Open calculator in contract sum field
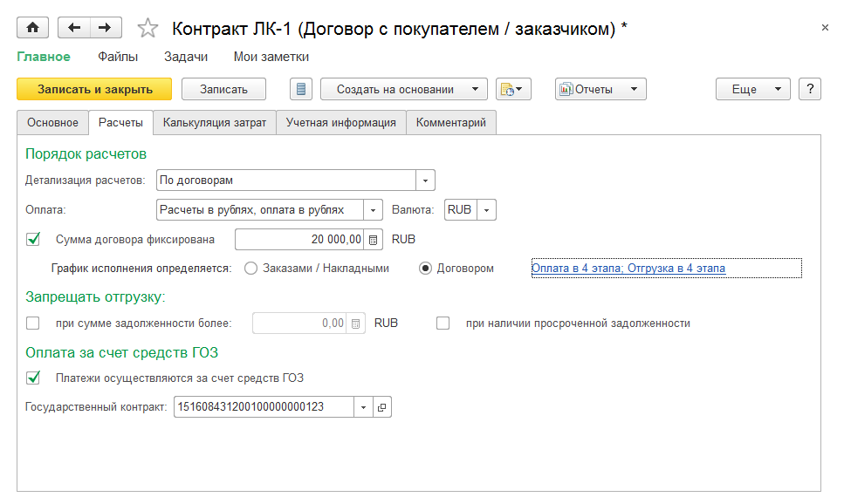 [x=373, y=239]
